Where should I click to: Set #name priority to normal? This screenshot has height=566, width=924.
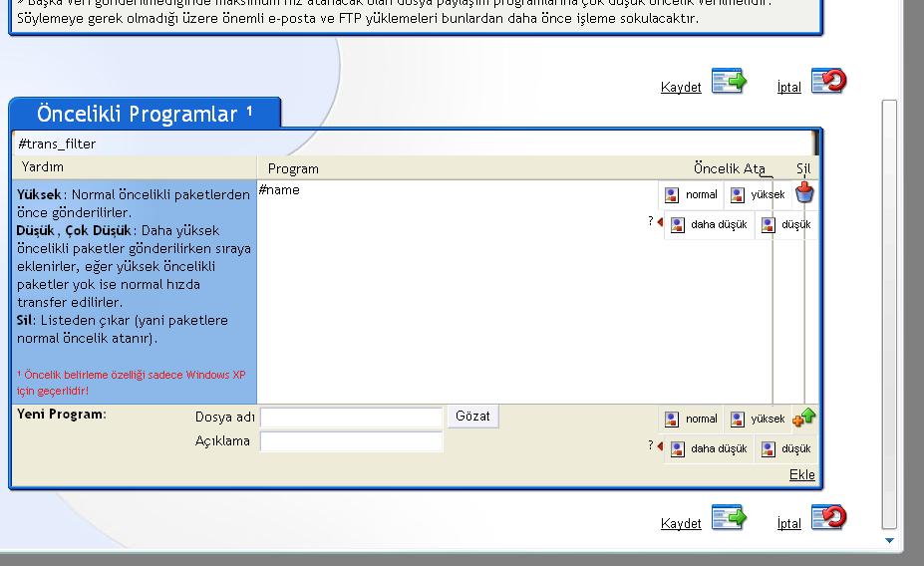click(x=692, y=195)
